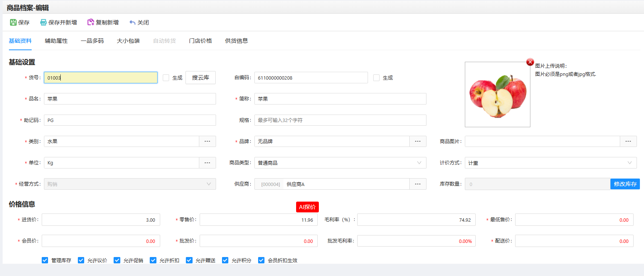Browse 商品图片 with ellipsis button
This screenshot has height=276, width=644.
coord(628,141)
